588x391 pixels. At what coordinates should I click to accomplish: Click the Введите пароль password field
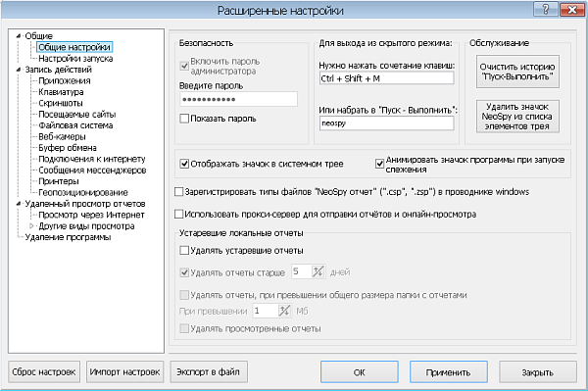[238, 99]
